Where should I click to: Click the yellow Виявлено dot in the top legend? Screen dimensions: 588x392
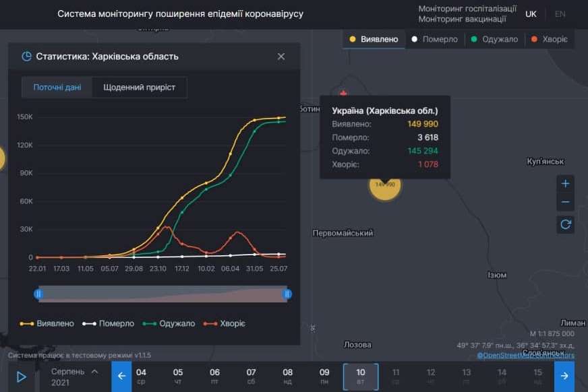tap(351, 39)
